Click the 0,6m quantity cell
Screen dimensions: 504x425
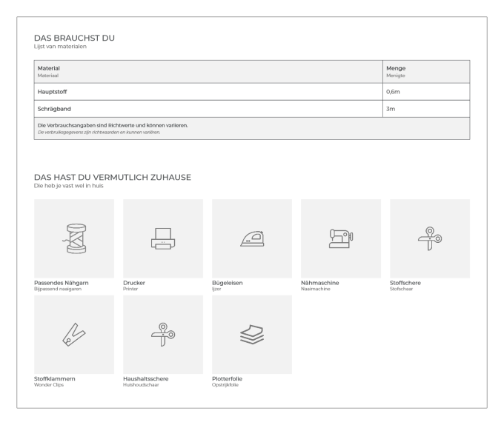tap(426, 92)
